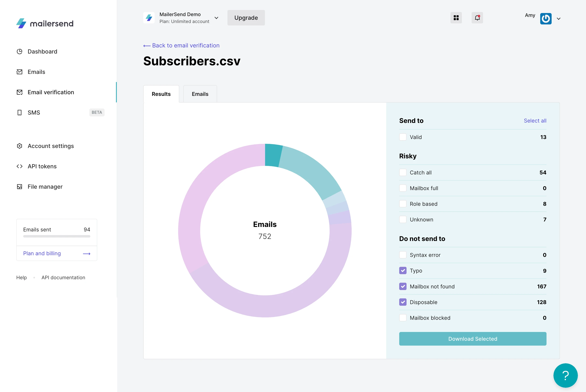
Task: Click the API tokens code brackets icon
Action: (x=20, y=166)
